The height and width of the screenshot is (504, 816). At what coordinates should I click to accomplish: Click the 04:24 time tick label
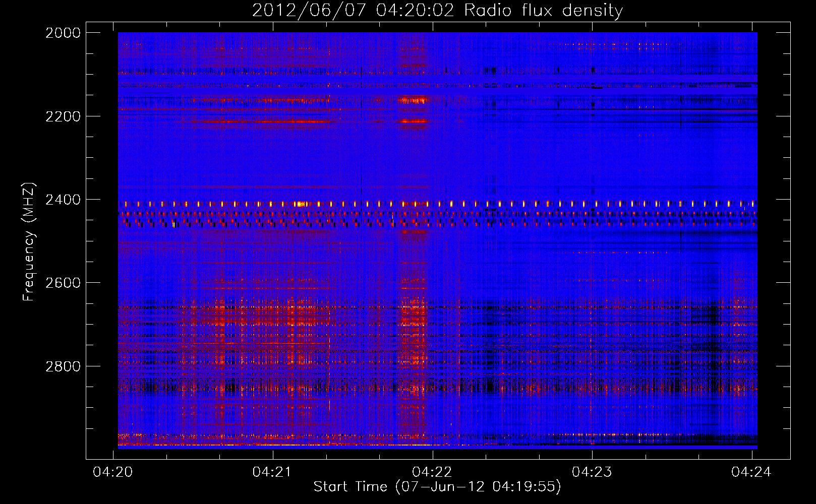(x=751, y=472)
